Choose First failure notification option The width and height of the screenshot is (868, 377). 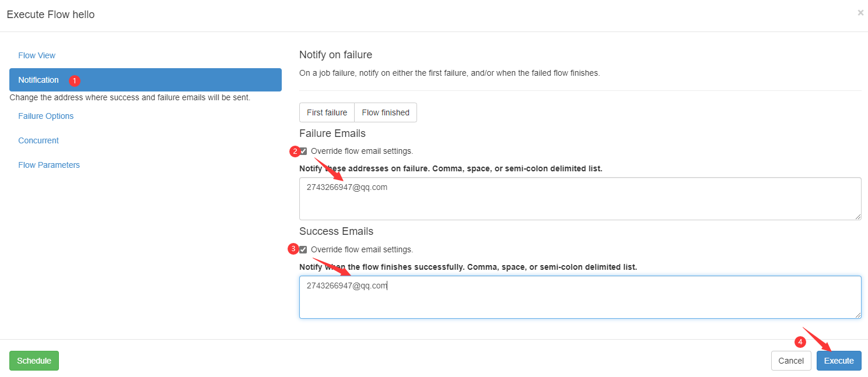tap(327, 112)
